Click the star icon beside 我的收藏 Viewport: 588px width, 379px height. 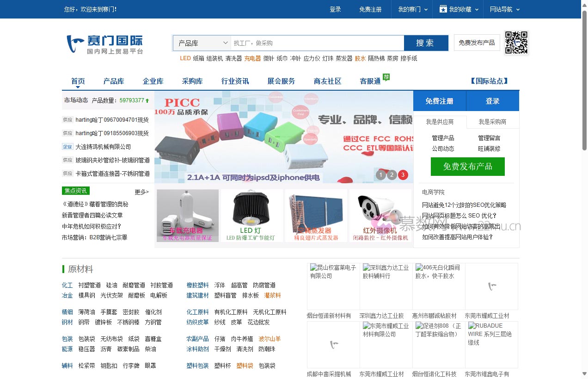click(443, 9)
